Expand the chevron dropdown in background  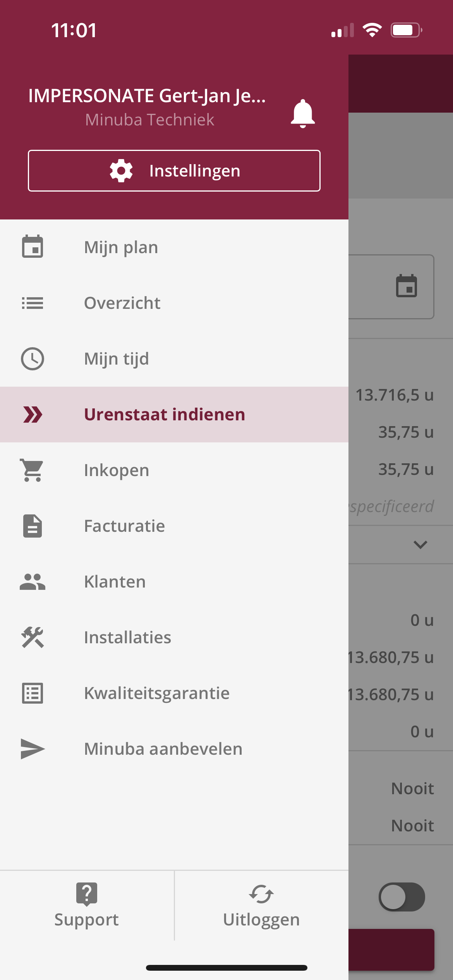click(x=420, y=545)
